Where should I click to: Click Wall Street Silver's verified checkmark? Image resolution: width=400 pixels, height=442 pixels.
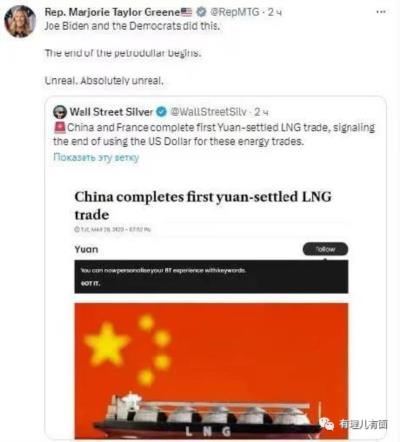161,112
